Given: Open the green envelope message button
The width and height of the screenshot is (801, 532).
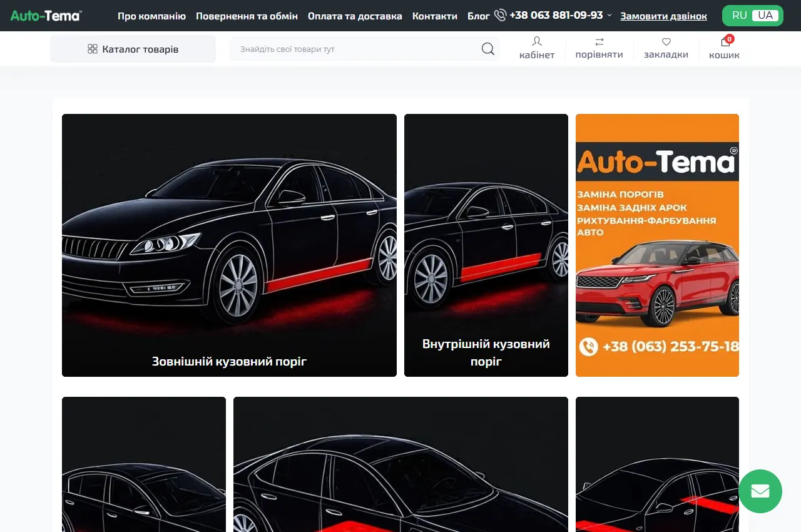Looking at the screenshot, I should pos(760,491).
